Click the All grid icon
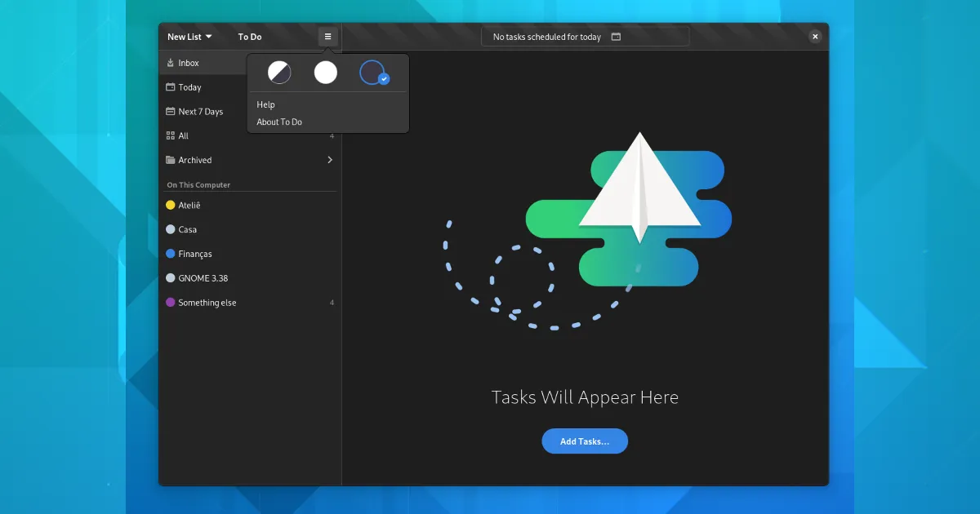The width and height of the screenshot is (980, 514). (171, 136)
